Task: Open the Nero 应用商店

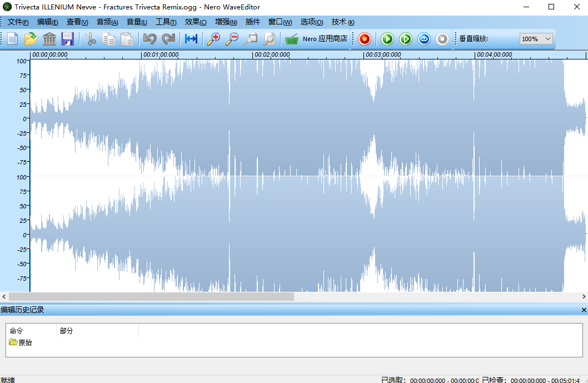Action: pyautogui.click(x=319, y=39)
